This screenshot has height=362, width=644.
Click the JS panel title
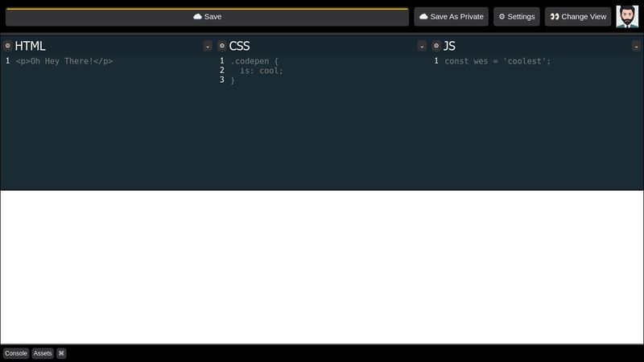coord(449,46)
